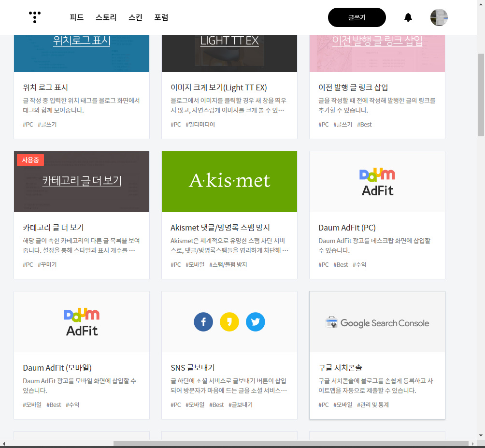The height and width of the screenshot is (448, 485).
Task: Go to the 포럼 menu
Action: tap(161, 17)
